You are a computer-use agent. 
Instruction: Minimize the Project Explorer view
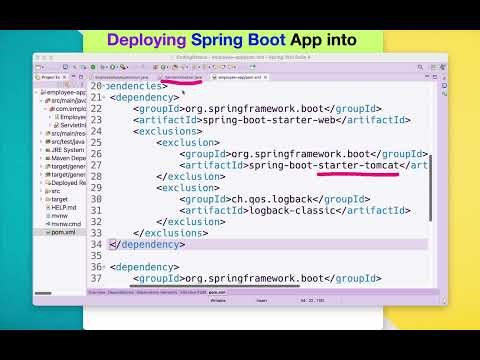click(x=74, y=77)
